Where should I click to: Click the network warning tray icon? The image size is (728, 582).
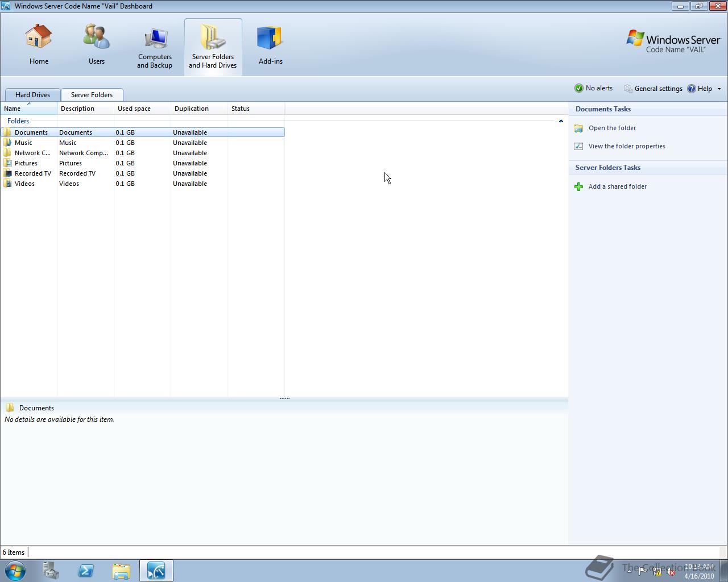click(656, 572)
